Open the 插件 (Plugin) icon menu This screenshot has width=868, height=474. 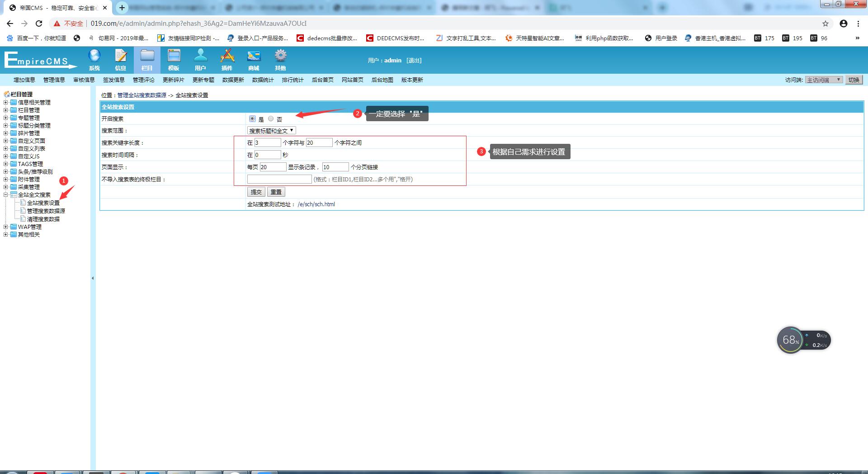(x=227, y=60)
